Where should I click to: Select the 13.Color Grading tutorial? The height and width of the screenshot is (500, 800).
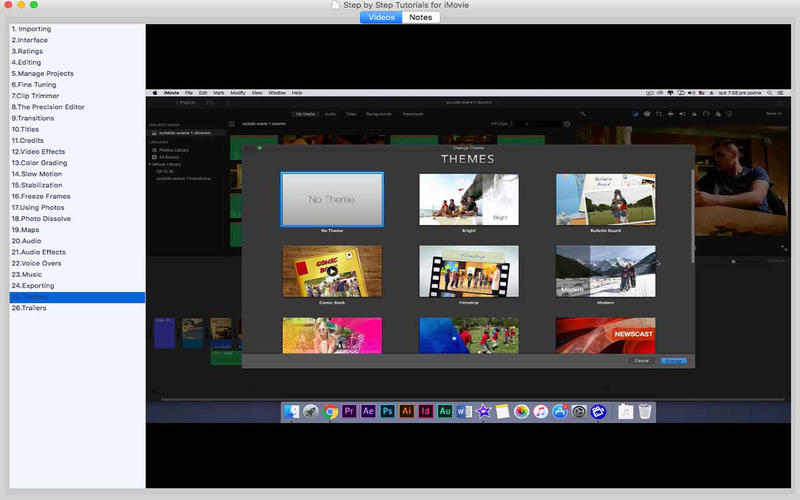click(39, 163)
